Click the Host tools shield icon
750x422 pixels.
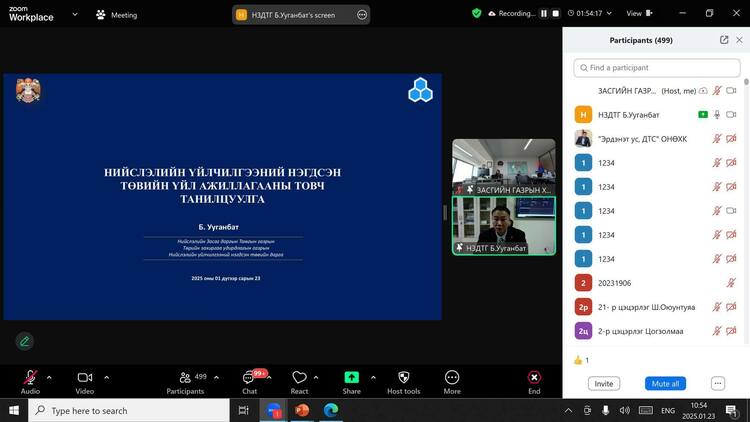point(403,377)
